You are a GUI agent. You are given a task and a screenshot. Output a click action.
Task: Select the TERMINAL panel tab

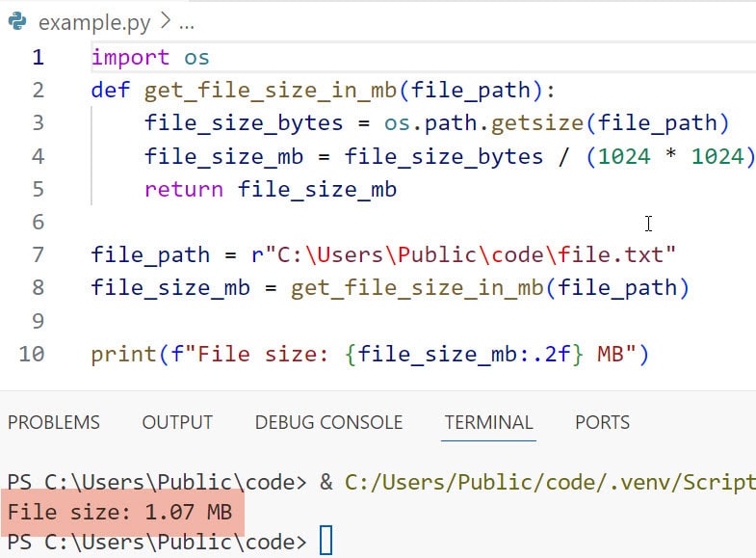click(488, 422)
